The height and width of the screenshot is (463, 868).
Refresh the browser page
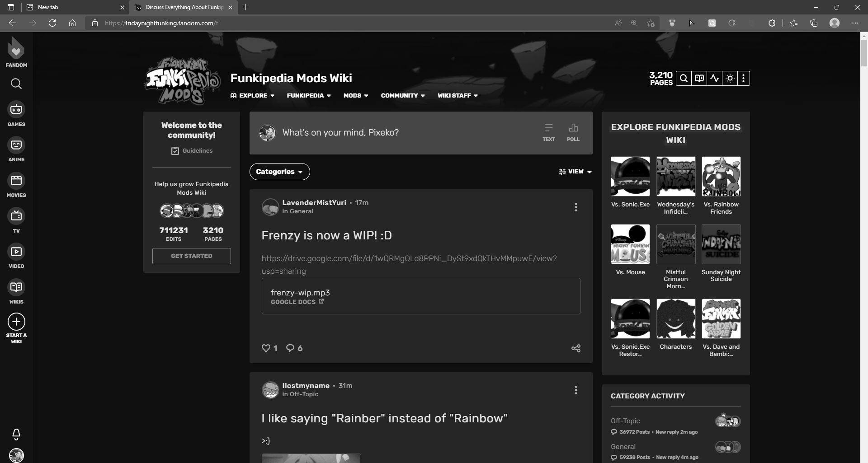pyautogui.click(x=52, y=23)
